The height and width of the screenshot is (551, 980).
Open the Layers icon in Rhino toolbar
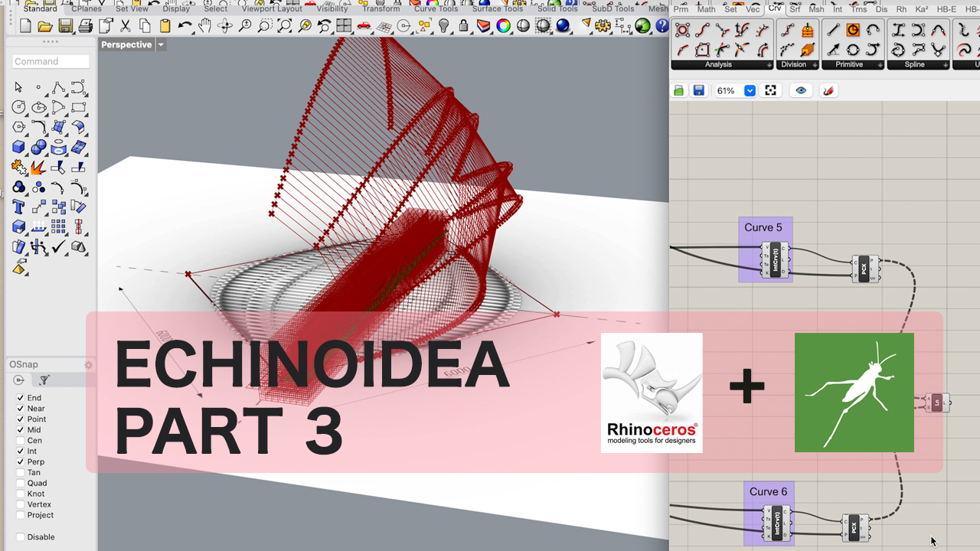(x=483, y=26)
